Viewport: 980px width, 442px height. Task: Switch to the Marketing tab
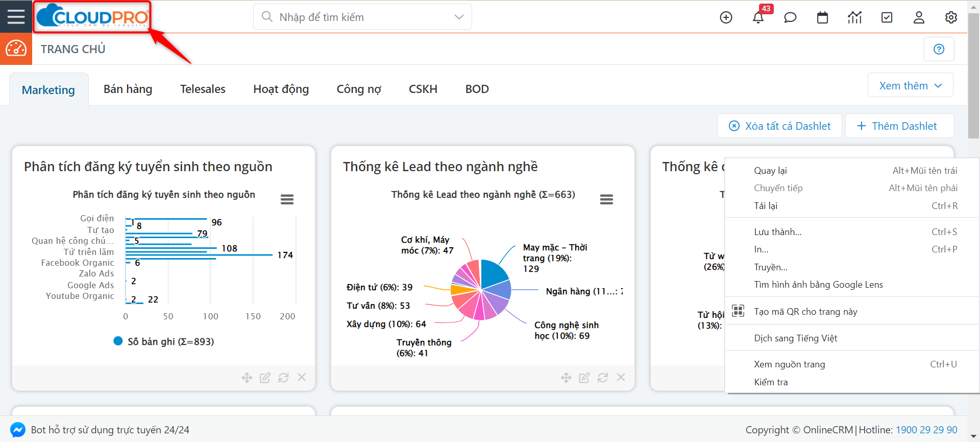(48, 90)
